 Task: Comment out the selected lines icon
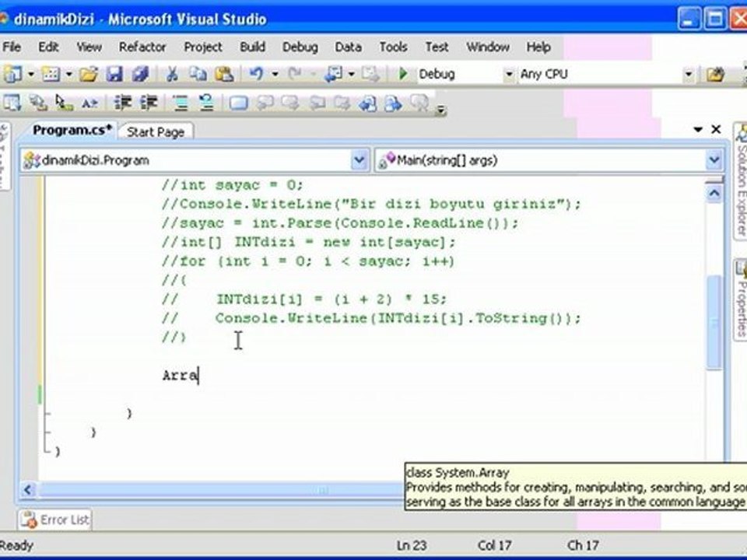181,103
